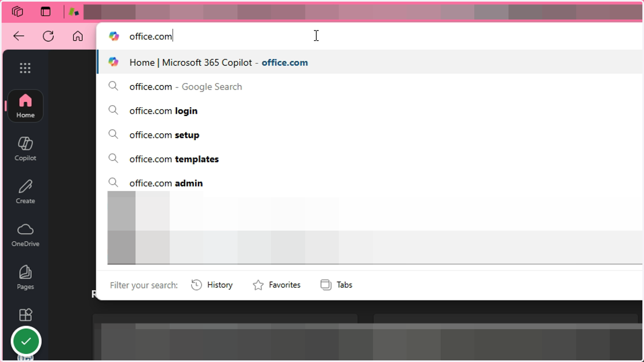The image size is (644, 362).
Task: Open Pages from the sidebar
Action: 25,277
